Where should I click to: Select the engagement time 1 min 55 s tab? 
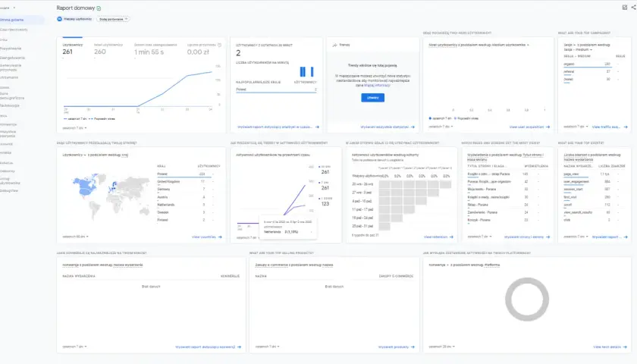(155, 49)
